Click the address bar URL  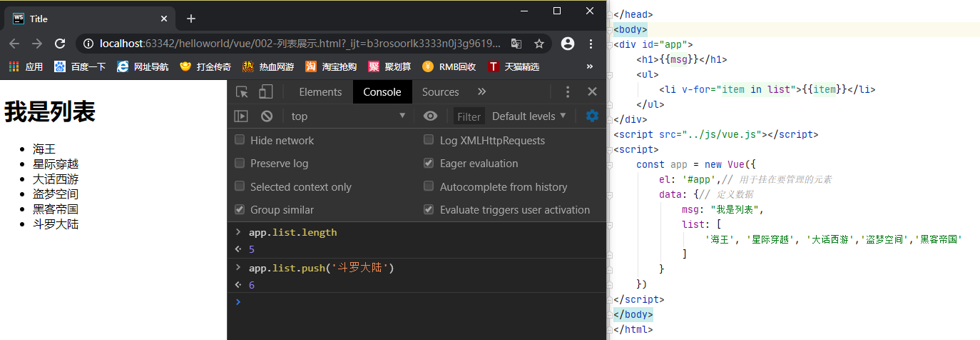pyautogui.click(x=300, y=44)
